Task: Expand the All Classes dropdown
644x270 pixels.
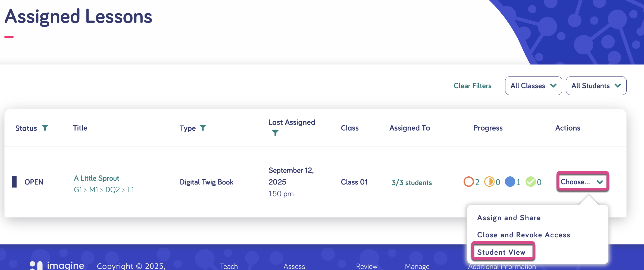Action: point(533,86)
